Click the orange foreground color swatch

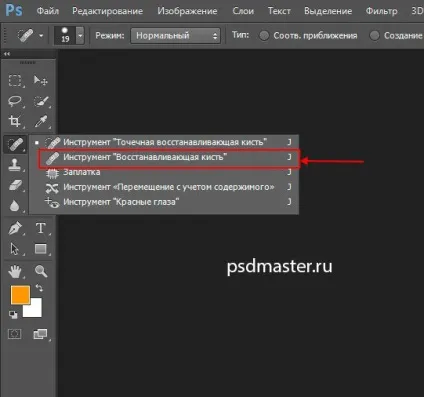[20, 295]
